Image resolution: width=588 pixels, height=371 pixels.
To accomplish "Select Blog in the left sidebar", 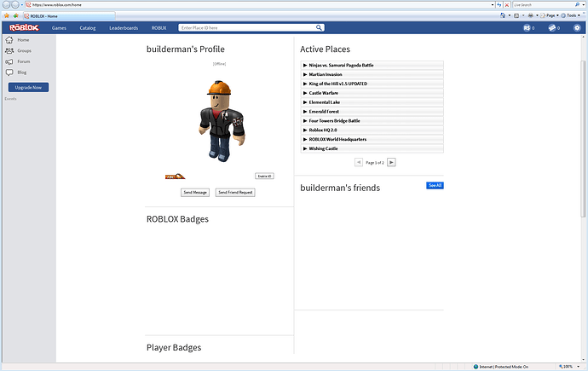I will point(22,72).
